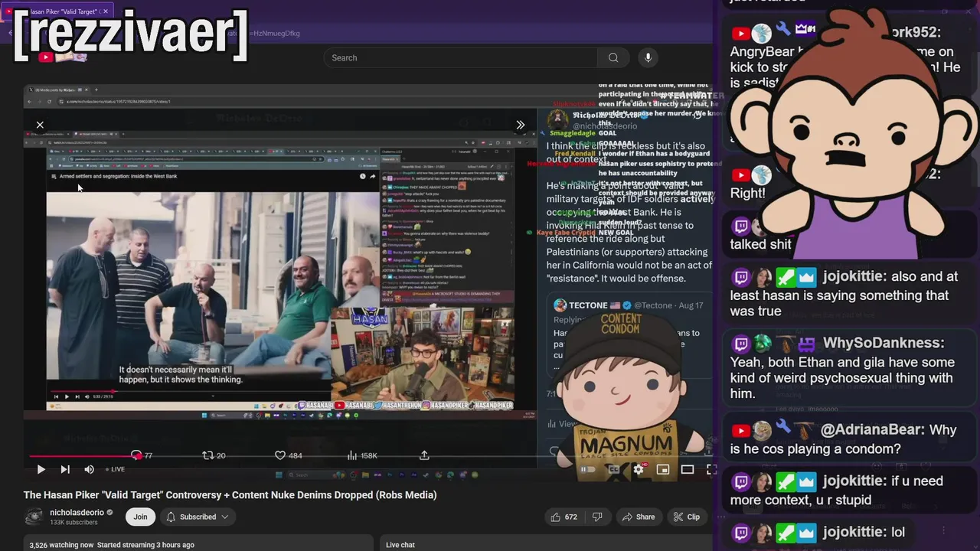Open nicholasdeorio channel avatar
This screenshot has height=551, width=980.
coord(34,517)
